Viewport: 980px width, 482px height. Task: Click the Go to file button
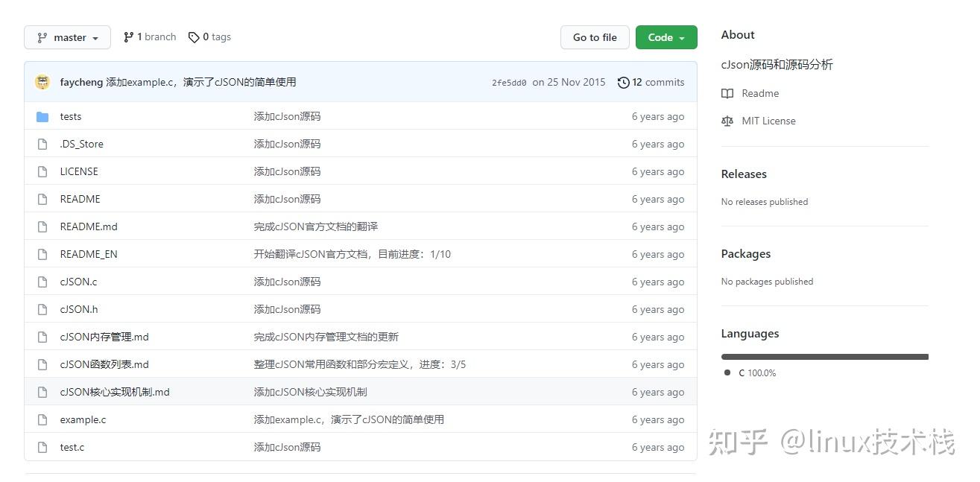[595, 37]
